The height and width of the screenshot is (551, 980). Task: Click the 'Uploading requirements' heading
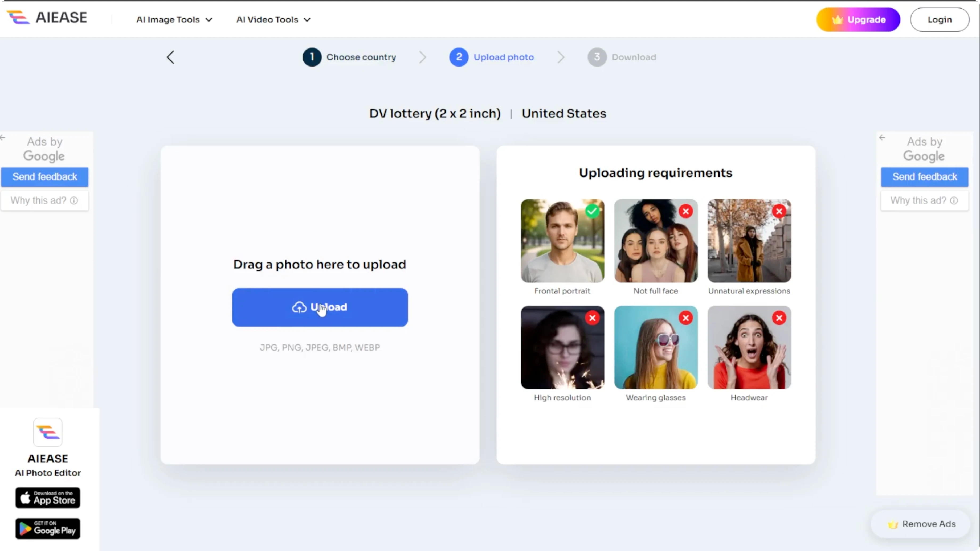(655, 173)
